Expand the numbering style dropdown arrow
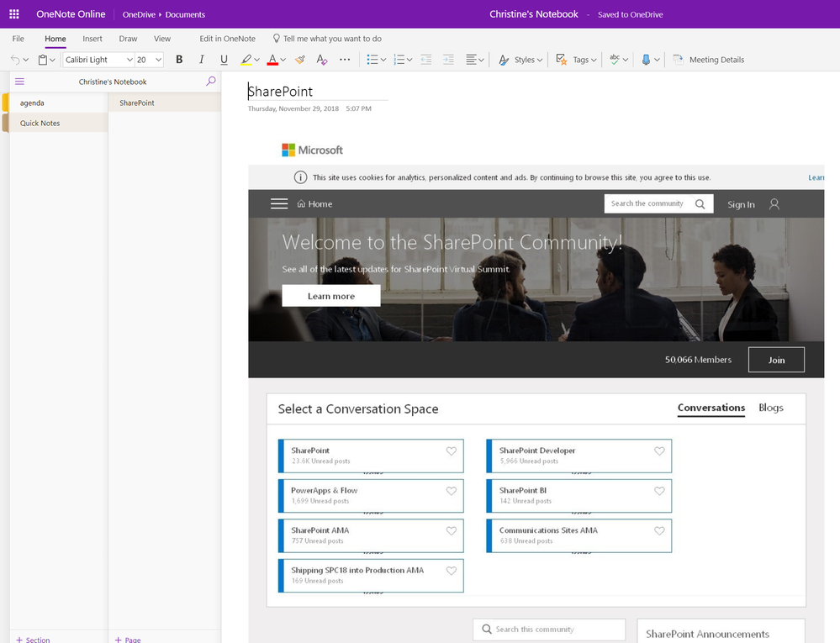840x643 pixels. 409,60
